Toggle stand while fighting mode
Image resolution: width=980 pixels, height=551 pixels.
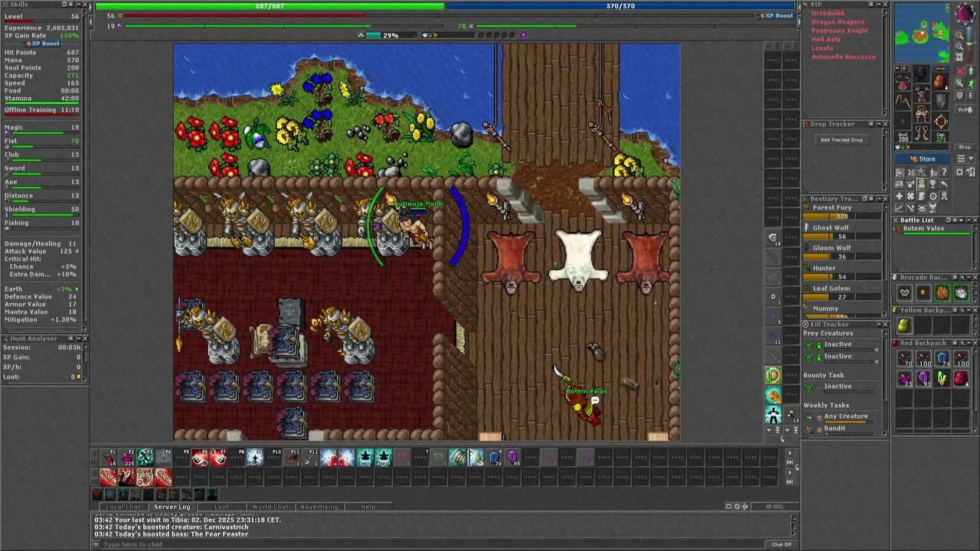click(x=971, y=71)
